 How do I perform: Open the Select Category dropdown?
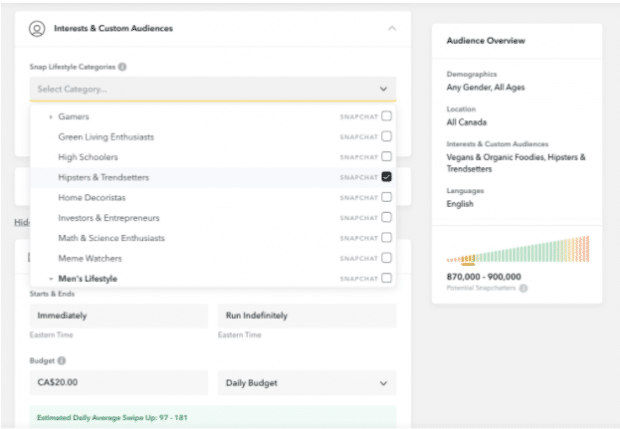tap(212, 89)
